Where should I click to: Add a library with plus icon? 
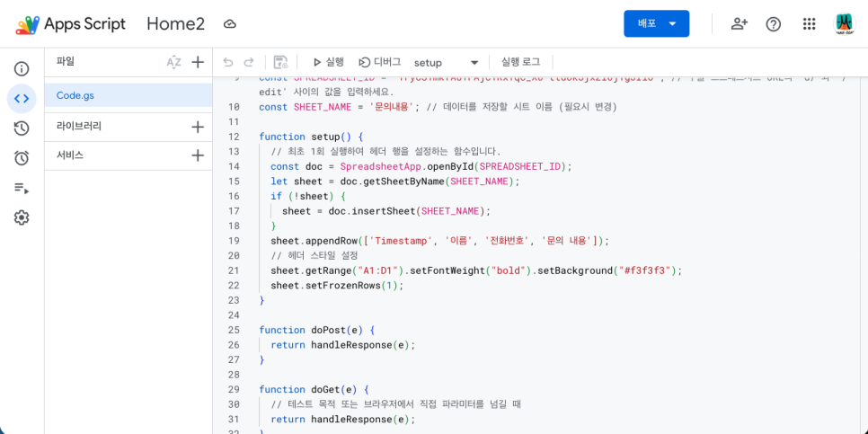pos(198,128)
